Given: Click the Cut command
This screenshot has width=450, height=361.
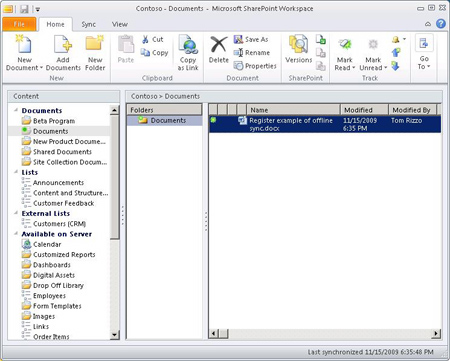Looking at the screenshot, I should click(153, 39).
